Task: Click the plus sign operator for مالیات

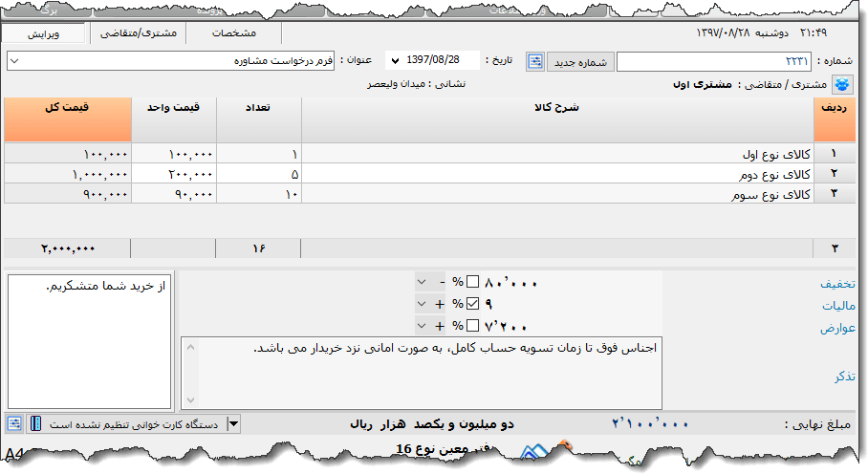Action: (440, 304)
